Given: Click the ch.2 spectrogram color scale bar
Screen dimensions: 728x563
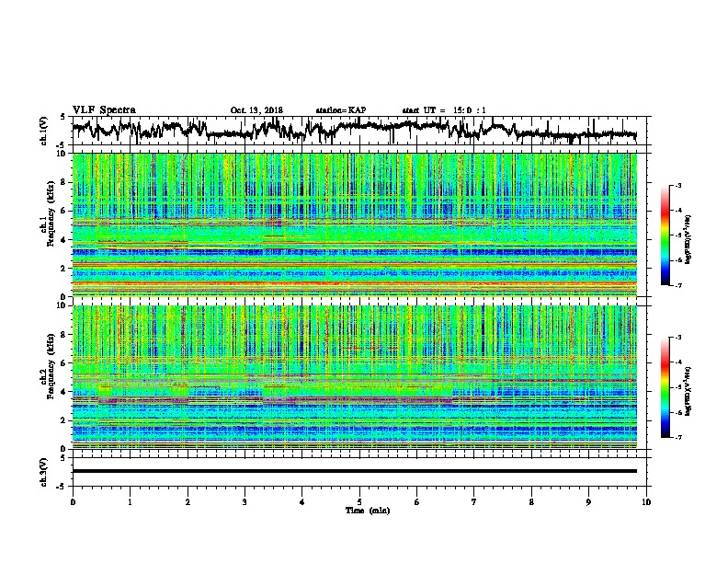Looking at the screenshot, I should (x=665, y=387).
